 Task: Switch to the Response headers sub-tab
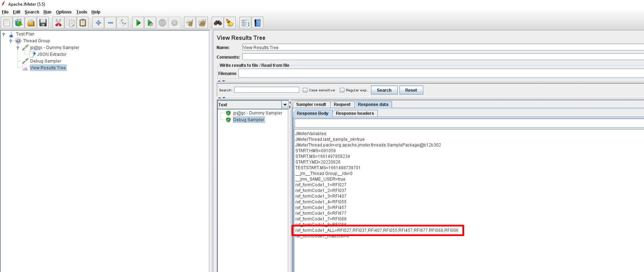click(355, 113)
